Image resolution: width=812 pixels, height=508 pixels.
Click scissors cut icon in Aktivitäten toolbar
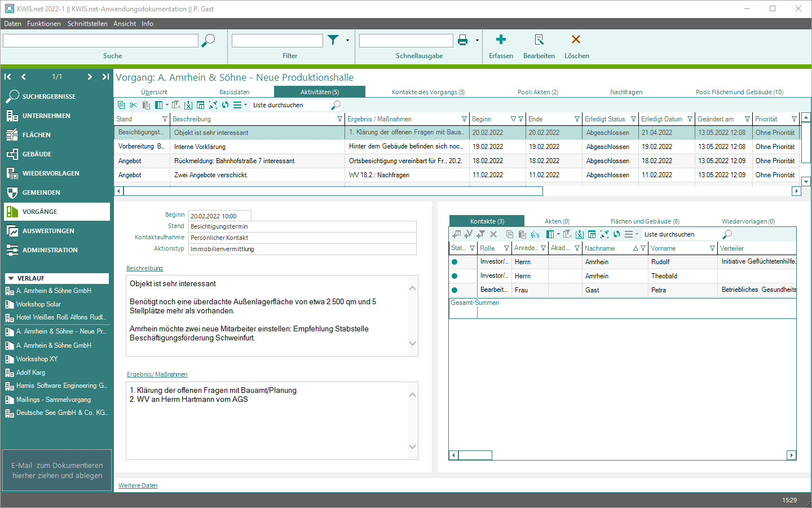[133, 105]
